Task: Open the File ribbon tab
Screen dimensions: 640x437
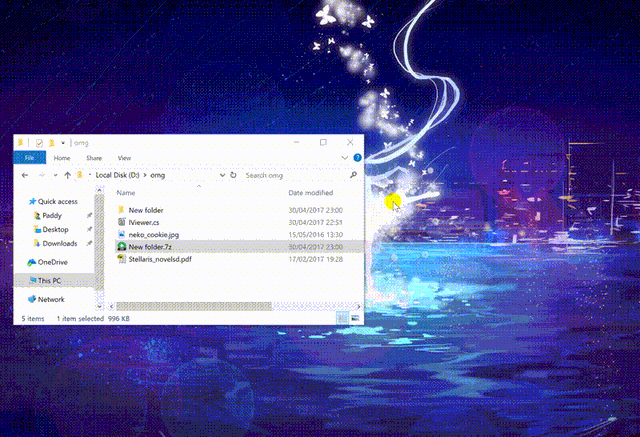Action: [x=29, y=158]
